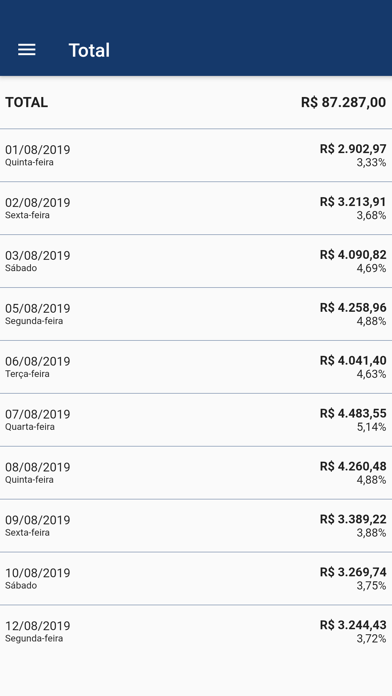The image size is (392, 696).
Task: Select the 06/08/2019 Terça-feira row
Action: coord(196,367)
